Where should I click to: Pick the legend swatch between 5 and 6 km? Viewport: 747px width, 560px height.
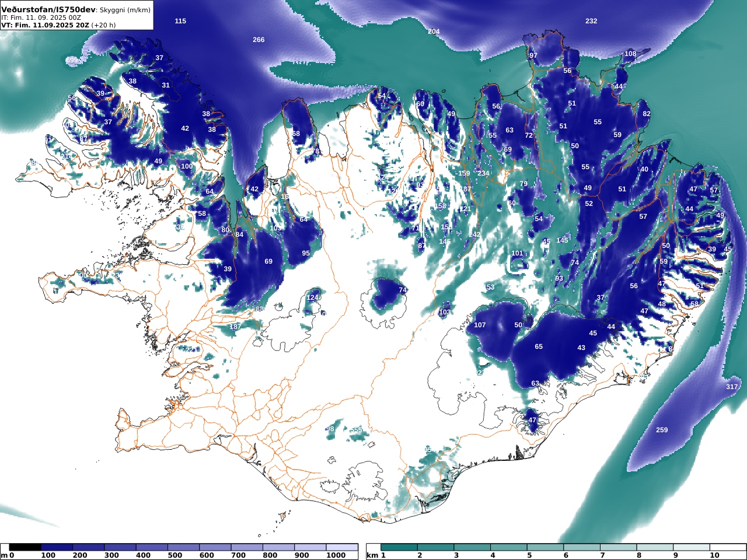[546, 547]
